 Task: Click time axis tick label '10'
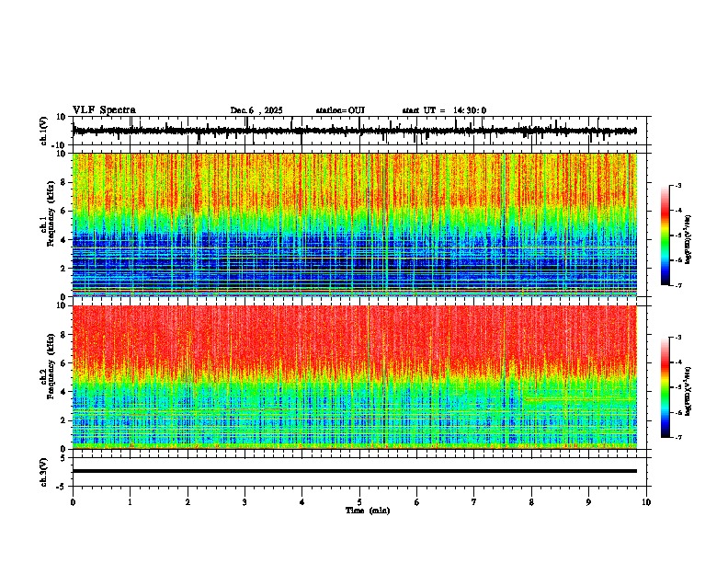646,502
